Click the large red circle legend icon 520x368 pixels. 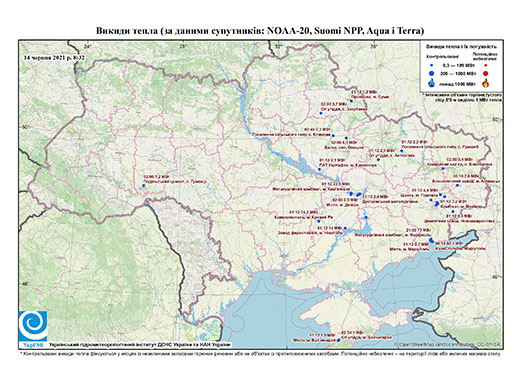coord(486,74)
